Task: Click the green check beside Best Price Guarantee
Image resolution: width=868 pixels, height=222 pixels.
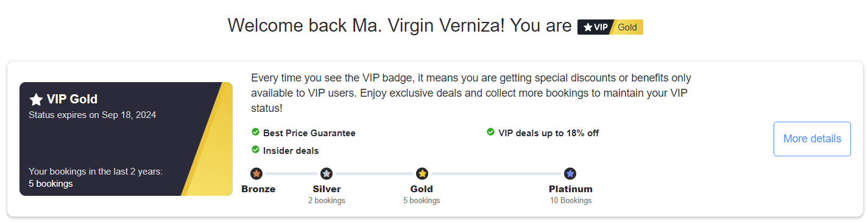Action: (256, 132)
